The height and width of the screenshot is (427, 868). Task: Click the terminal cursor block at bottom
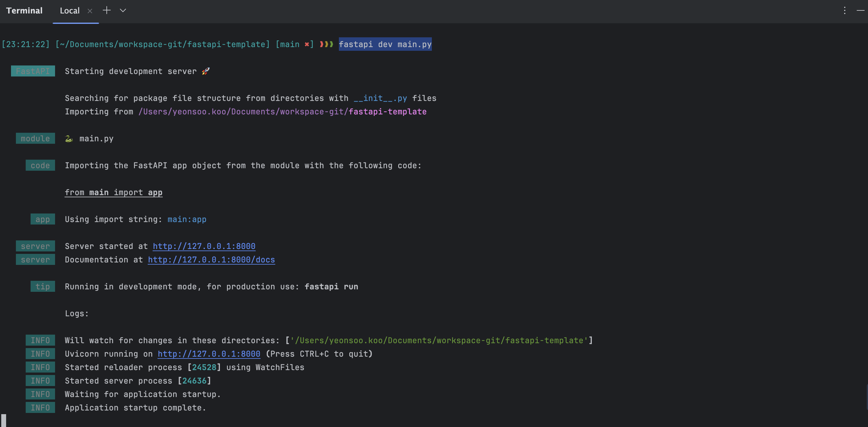tap(4, 420)
